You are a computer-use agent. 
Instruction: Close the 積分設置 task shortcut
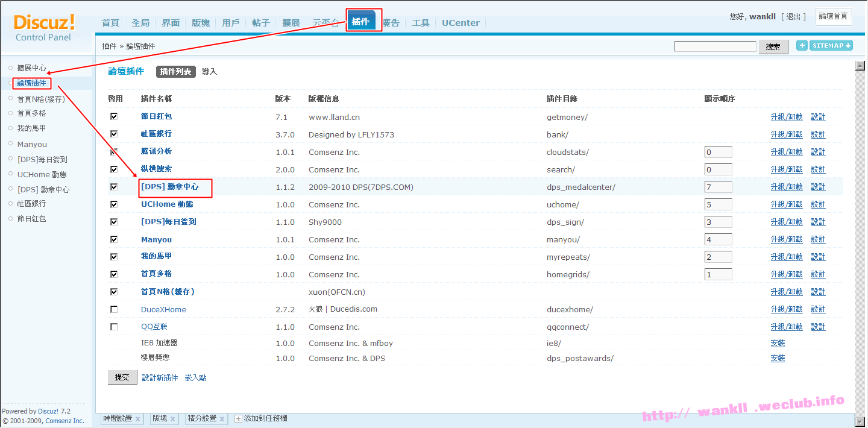222,418
